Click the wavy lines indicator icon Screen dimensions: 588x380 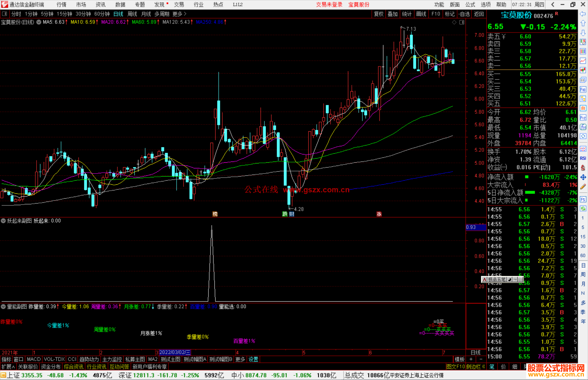pyautogui.click(x=583, y=149)
